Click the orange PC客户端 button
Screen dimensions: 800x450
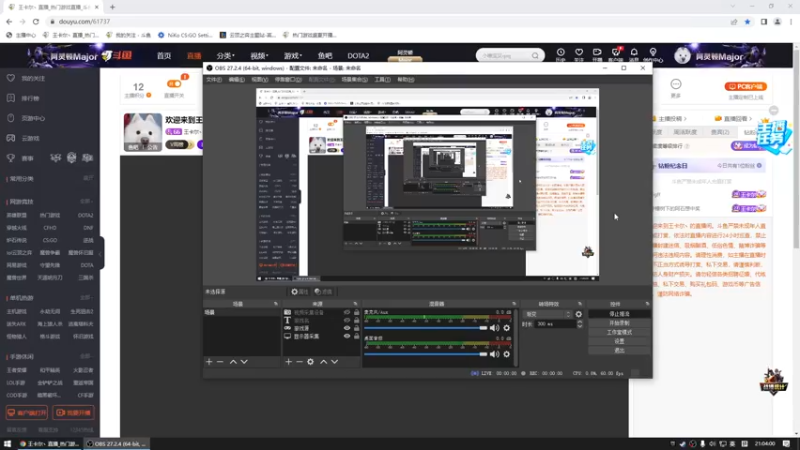tap(745, 87)
